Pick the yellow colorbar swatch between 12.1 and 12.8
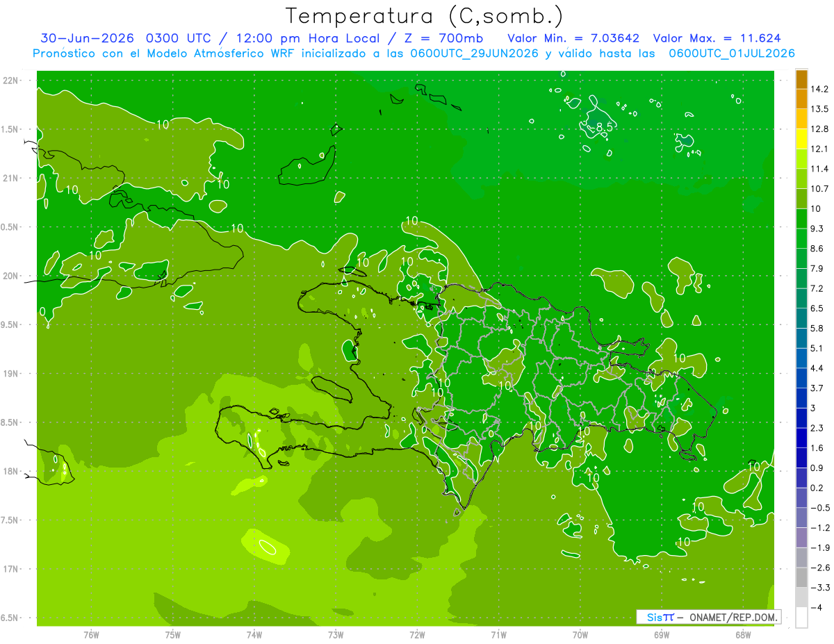 pos(801,139)
